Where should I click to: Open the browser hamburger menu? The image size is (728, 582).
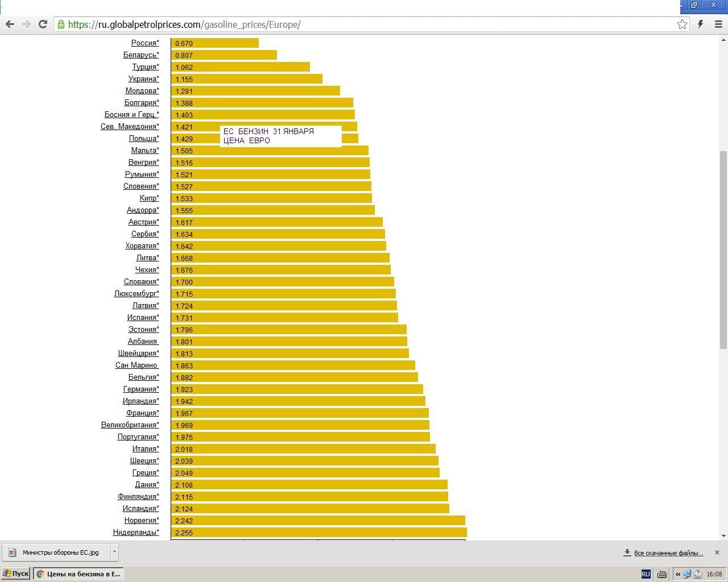(x=718, y=24)
